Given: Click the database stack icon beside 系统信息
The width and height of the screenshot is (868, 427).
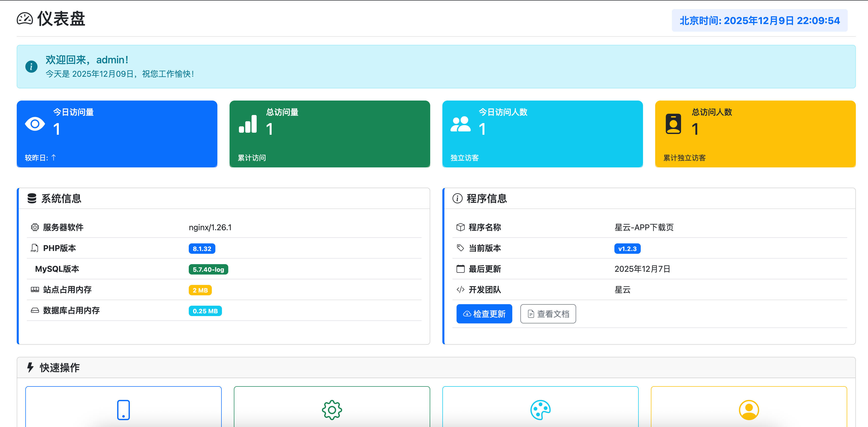Looking at the screenshot, I should click(x=32, y=198).
